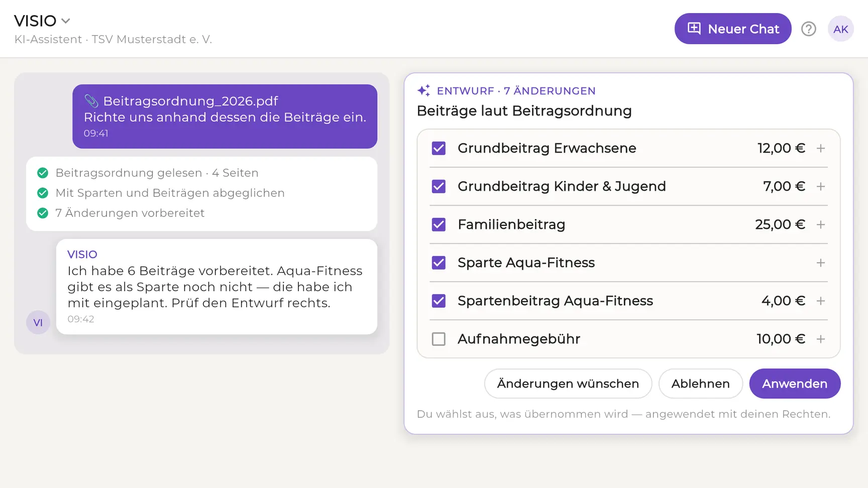The width and height of the screenshot is (868, 488).
Task: Click 'Beitragsordnung gelesen · 4 Seiten' step
Action: [x=157, y=173]
